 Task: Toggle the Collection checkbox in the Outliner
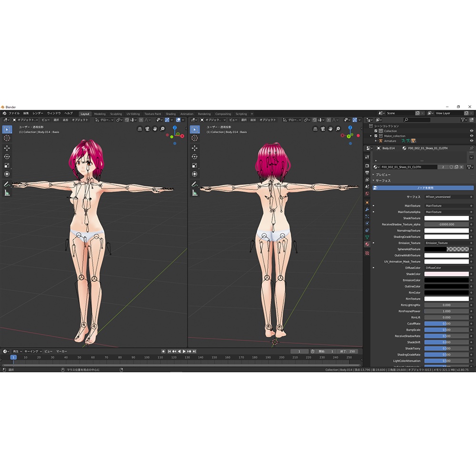(x=375, y=131)
